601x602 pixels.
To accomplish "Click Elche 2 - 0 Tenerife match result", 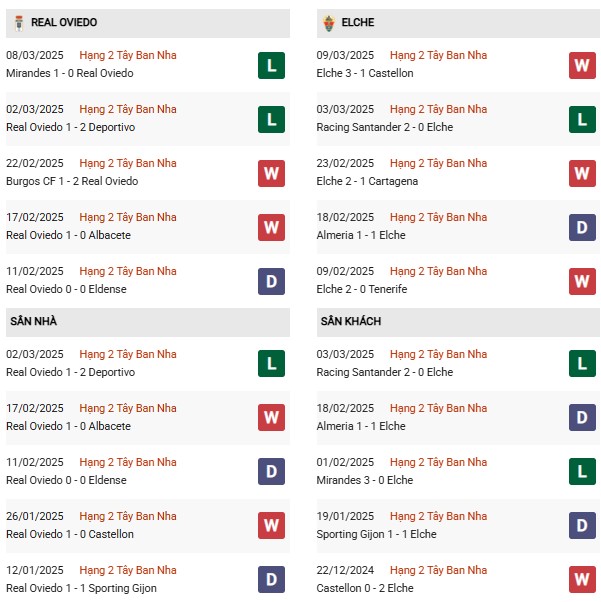I will tap(361, 289).
